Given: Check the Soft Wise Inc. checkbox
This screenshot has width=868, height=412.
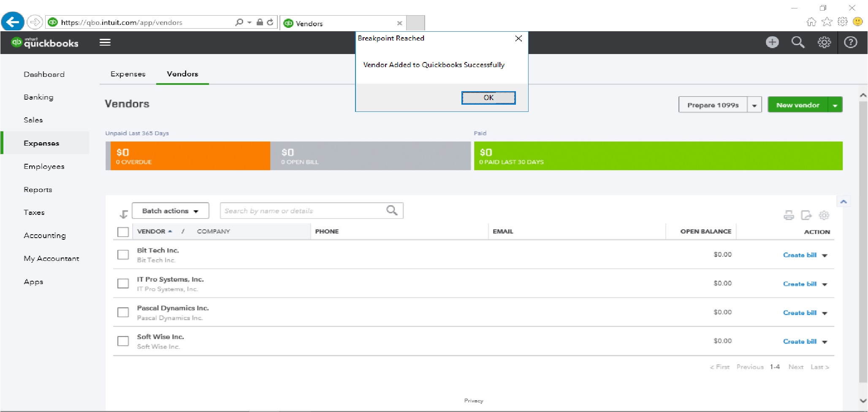Looking at the screenshot, I should click(123, 341).
